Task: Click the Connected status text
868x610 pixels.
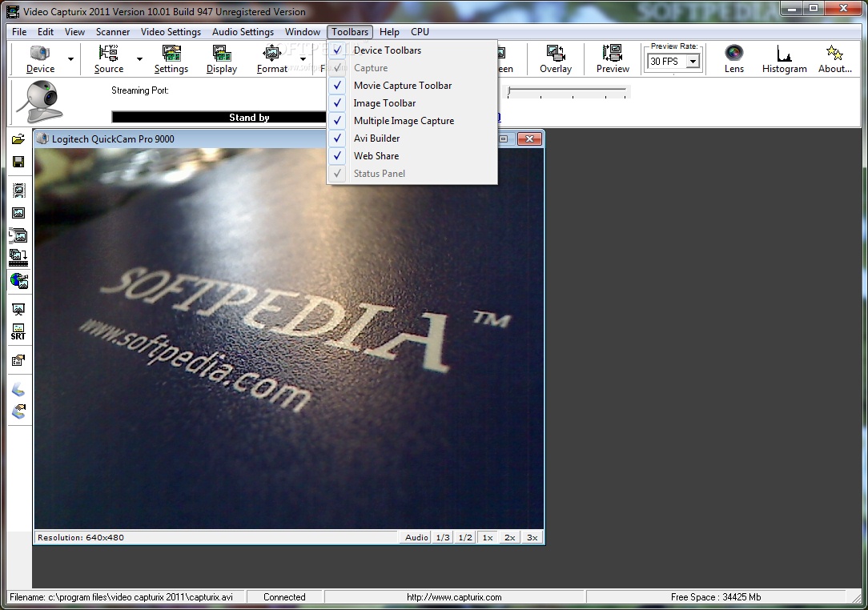Action: pyautogui.click(x=284, y=597)
